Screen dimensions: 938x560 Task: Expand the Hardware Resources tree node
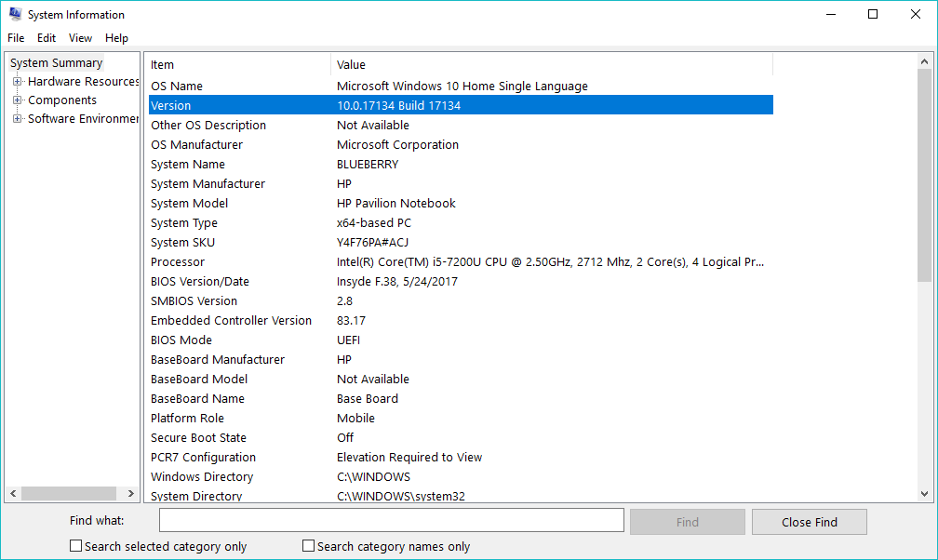click(x=17, y=82)
